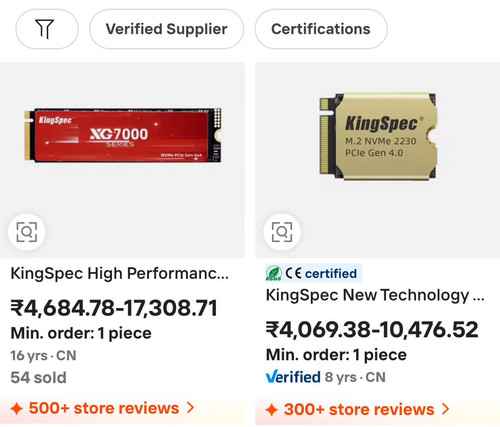This screenshot has width=500, height=427.
Task: Tap image search icon on gold M.2 2230 product
Action: point(282,232)
